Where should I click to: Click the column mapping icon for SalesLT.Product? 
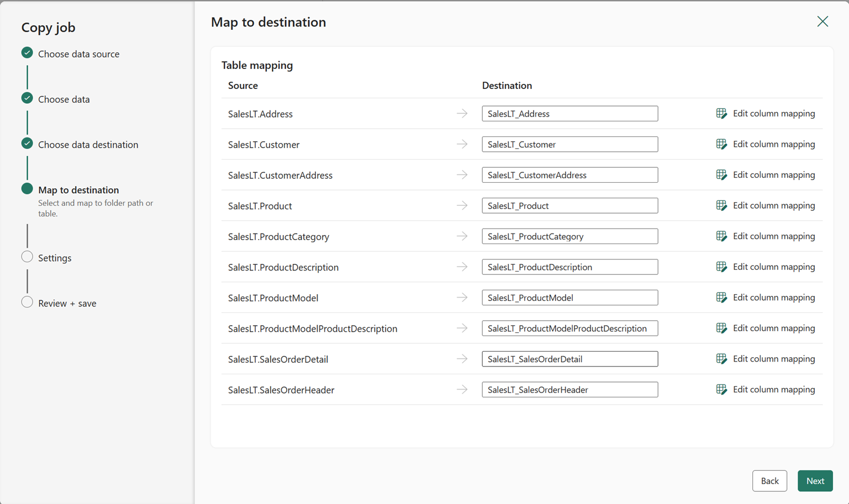click(x=721, y=205)
